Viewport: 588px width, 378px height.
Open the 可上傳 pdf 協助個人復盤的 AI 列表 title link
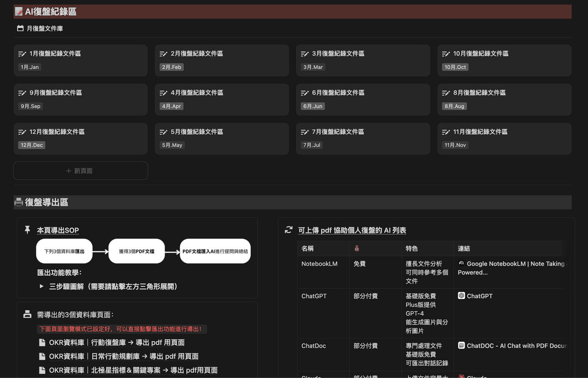tap(352, 230)
